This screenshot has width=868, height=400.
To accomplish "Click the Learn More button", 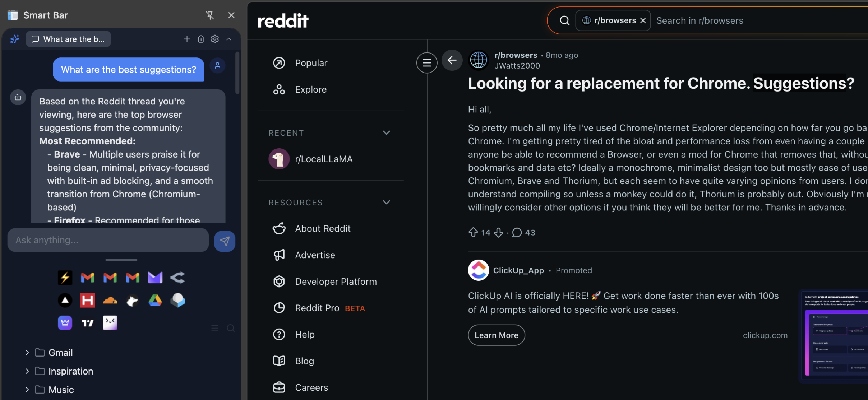I will click(x=496, y=335).
